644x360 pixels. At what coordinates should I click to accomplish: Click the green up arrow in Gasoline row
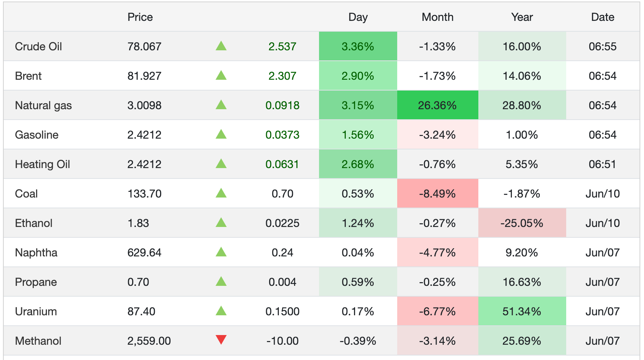[x=221, y=134]
